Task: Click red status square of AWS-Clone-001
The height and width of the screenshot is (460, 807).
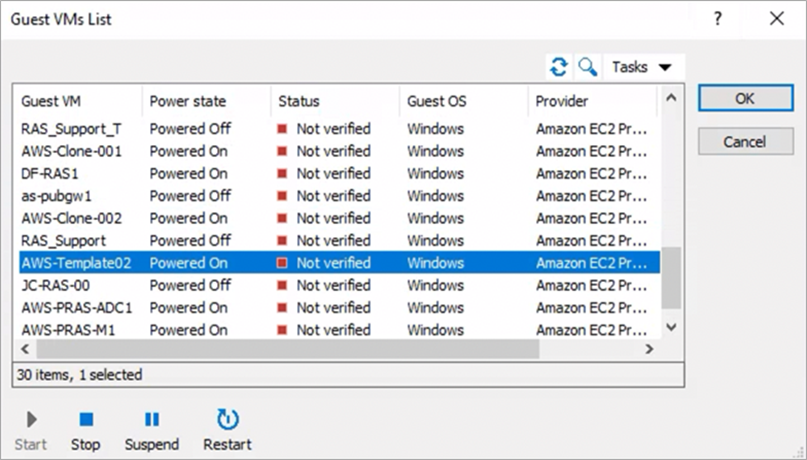Action: pyautogui.click(x=283, y=151)
